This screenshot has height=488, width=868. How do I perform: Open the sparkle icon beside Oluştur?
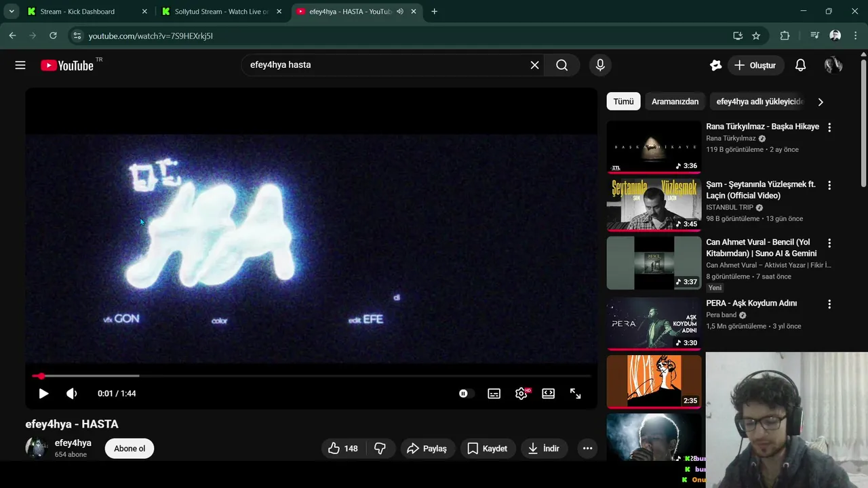tap(715, 65)
